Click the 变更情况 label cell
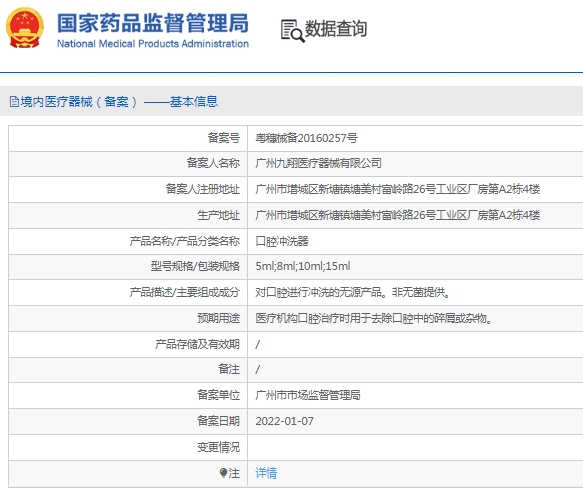 tap(128, 447)
